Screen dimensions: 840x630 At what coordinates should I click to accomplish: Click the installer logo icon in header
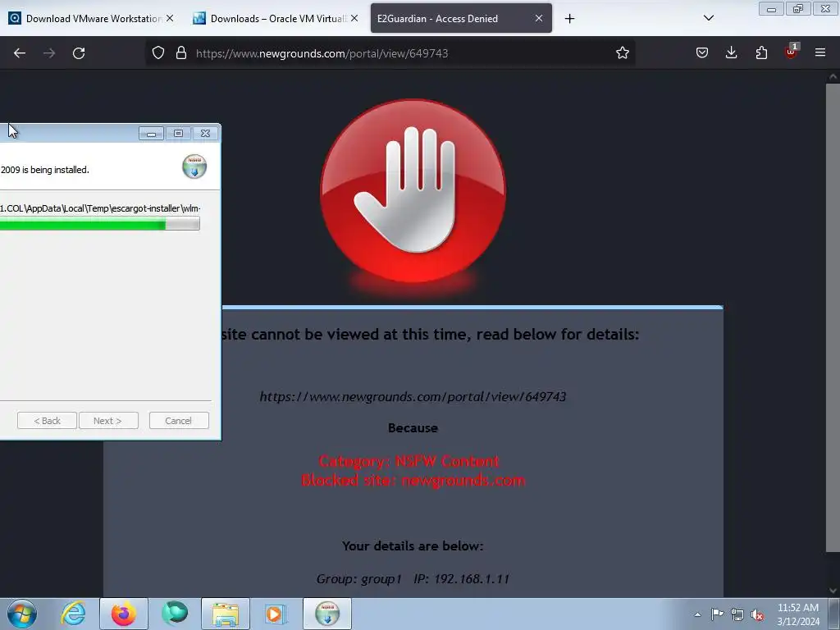pos(194,167)
